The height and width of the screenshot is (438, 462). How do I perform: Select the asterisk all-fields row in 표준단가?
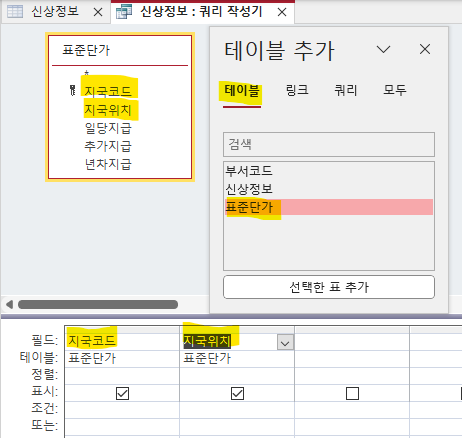point(87,72)
